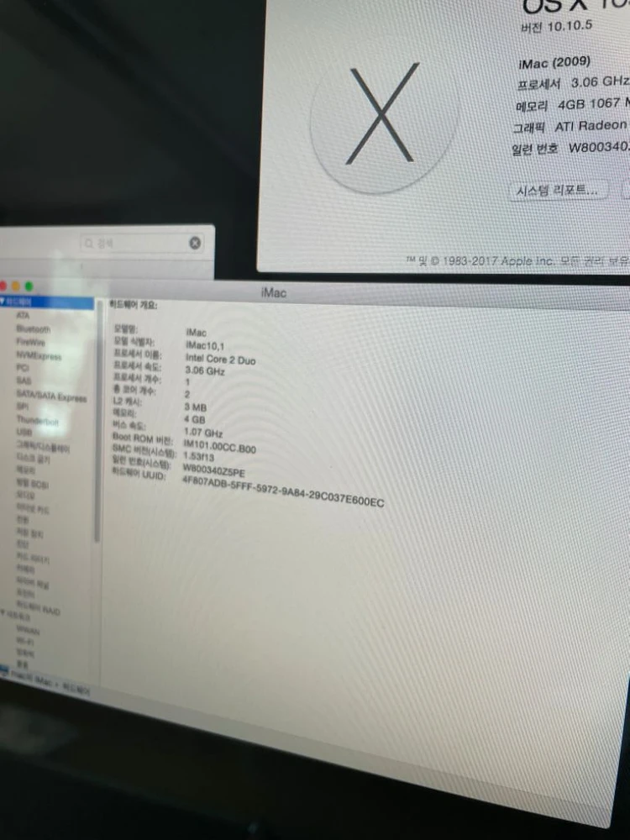Select SAS in the sidebar
The width and height of the screenshot is (630, 840).
[x=24, y=381]
